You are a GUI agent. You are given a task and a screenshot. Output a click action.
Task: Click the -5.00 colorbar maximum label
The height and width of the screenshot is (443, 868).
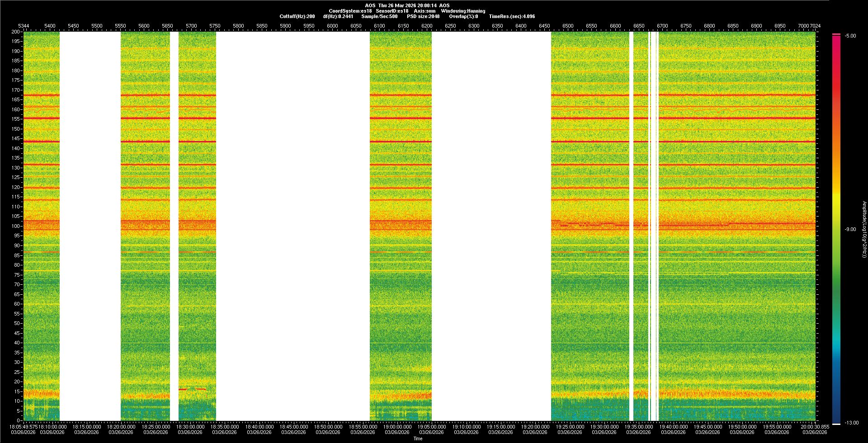pyautogui.click(x=850, y=36)
